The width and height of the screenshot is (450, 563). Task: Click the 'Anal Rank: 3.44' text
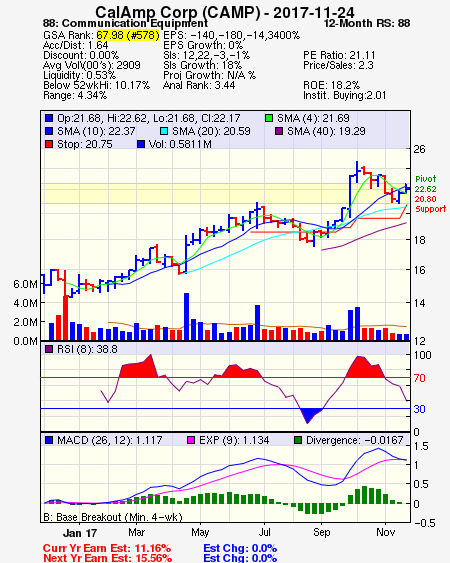(x=199, y=85)
